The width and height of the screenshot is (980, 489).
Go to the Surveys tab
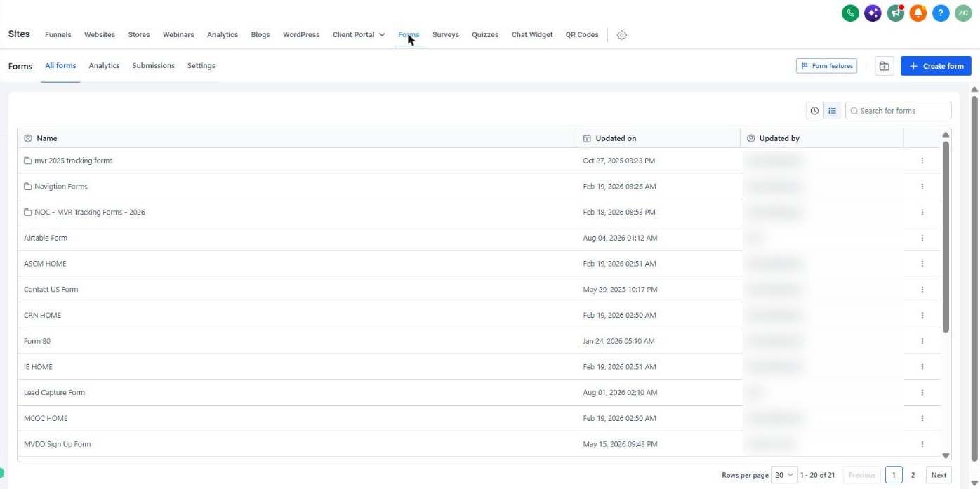click(x=446, y=35)
